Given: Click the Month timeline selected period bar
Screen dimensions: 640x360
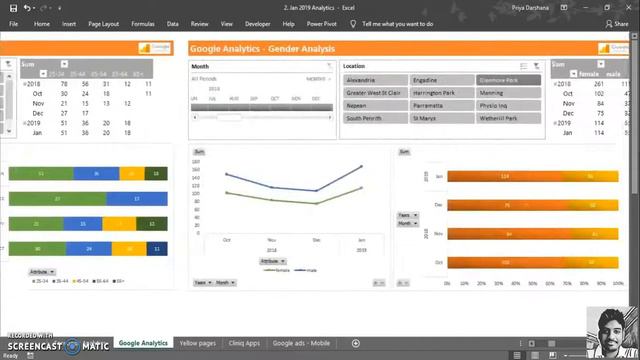Looking at the screenshot, I should [x=262, y=107].
